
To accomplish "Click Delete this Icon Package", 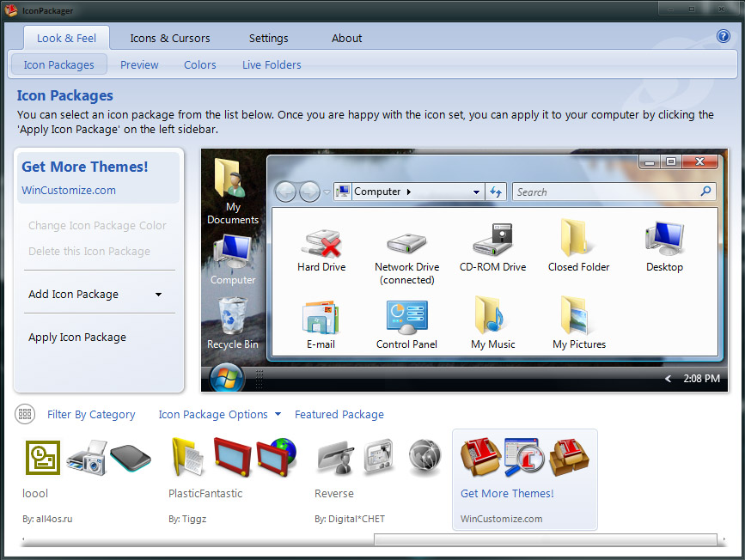I will coord(89,251).
